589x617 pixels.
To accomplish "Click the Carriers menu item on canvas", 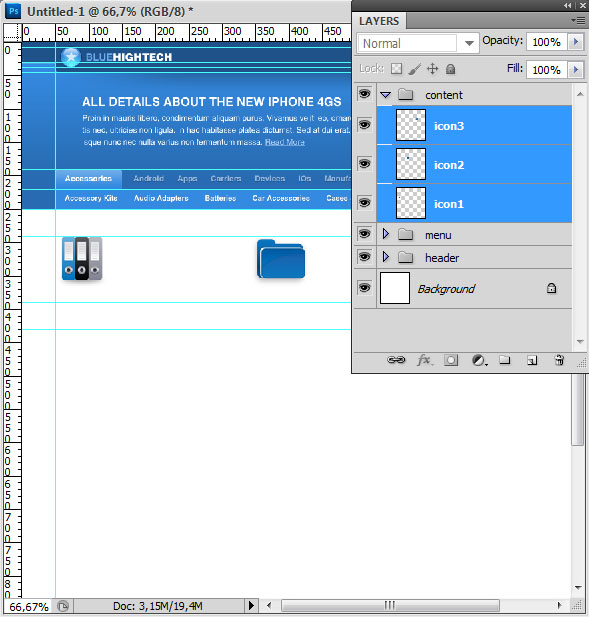I will [225, 178].
